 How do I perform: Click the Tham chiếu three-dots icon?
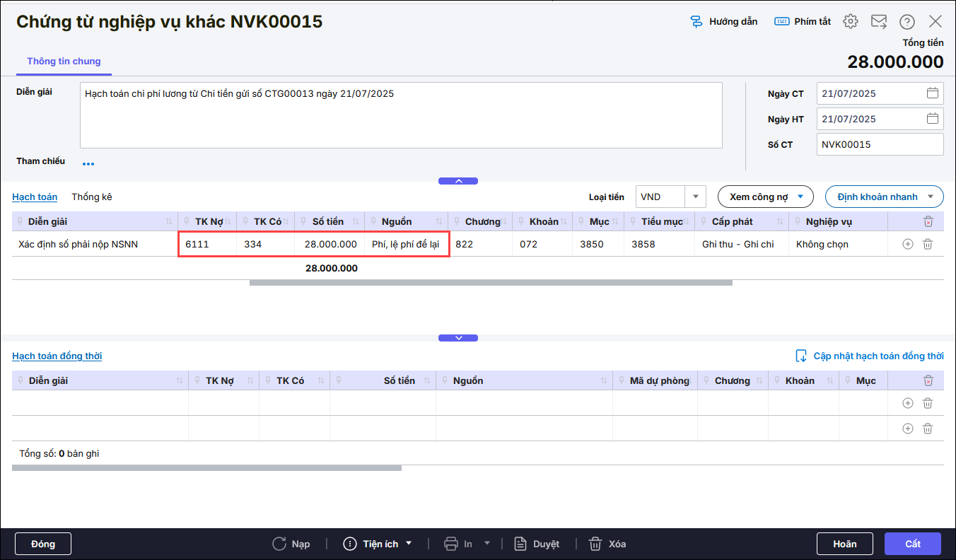(x=88, y=164)
